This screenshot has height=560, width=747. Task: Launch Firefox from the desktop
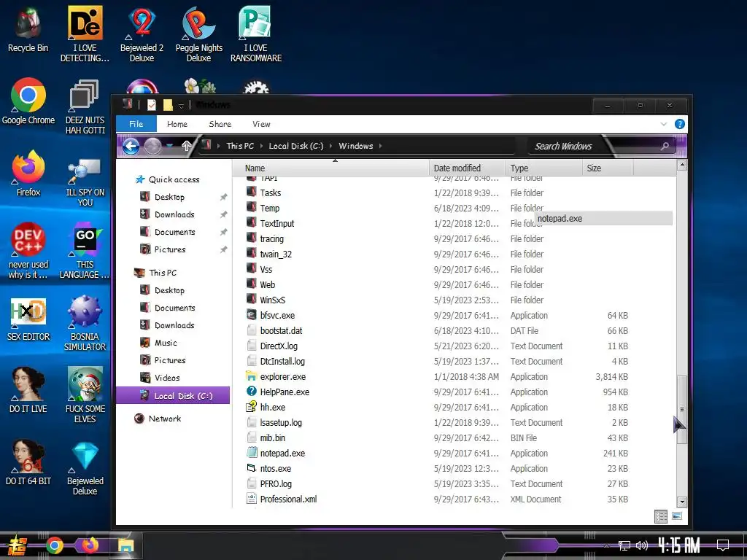coord(28,174)
